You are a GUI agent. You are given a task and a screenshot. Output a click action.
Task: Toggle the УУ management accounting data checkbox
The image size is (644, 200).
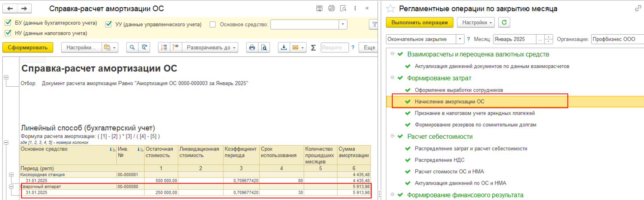(108, 24)
